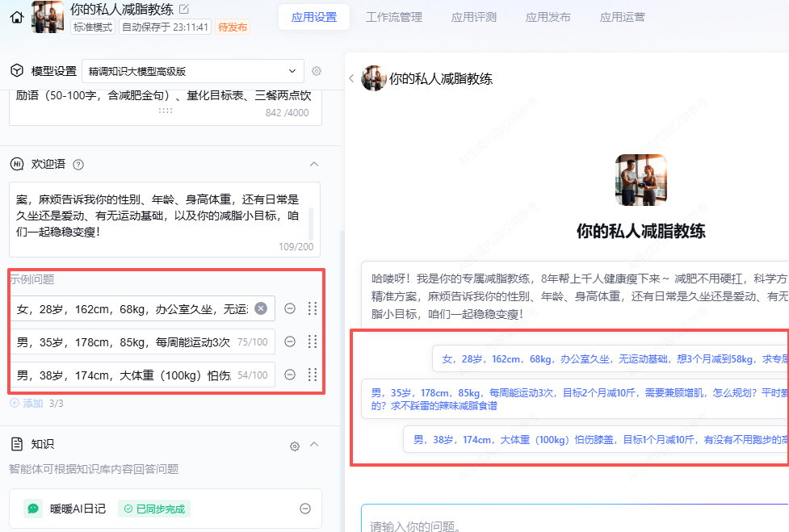Image resolution: width=789 pixels, height=532 pixels.
Task: Click preview suggestion starting 男，38岁，174cm
Action: [x=596, y=439]
